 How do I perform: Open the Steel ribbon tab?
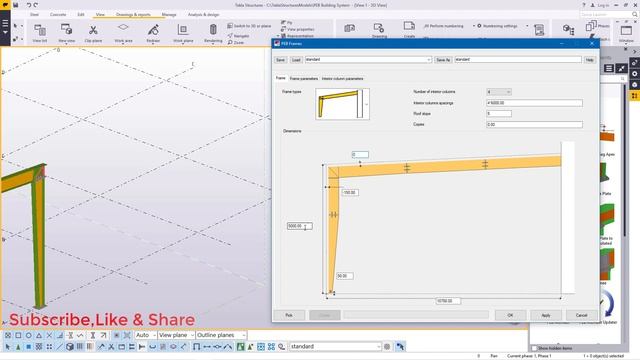coord(34,14)
